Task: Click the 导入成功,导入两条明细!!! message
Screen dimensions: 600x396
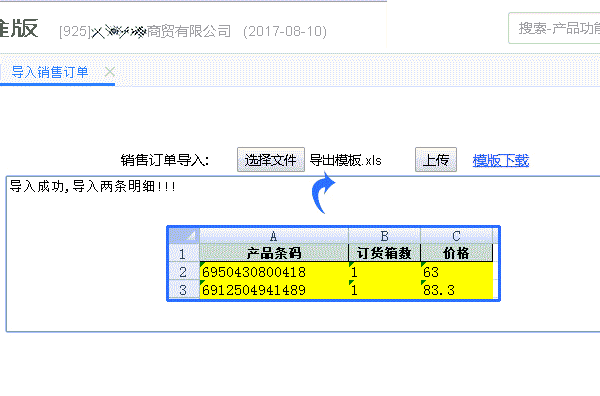Action: click(x=93, y=187)
